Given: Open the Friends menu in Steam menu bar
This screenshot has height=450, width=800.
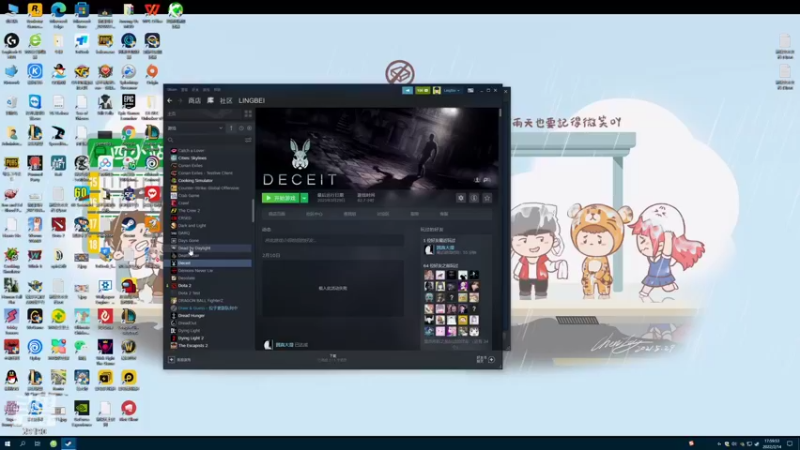Looking at the screenshot, I should click(x=195, y=90).
